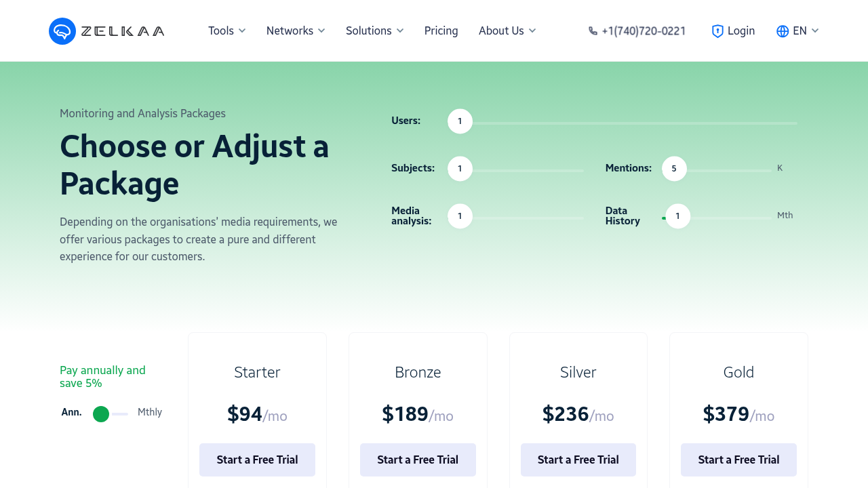Viewport: 868px width, 488px height.
Task: Click the shield Login icon
Action: pyautogui.click(x=717, y=31)
